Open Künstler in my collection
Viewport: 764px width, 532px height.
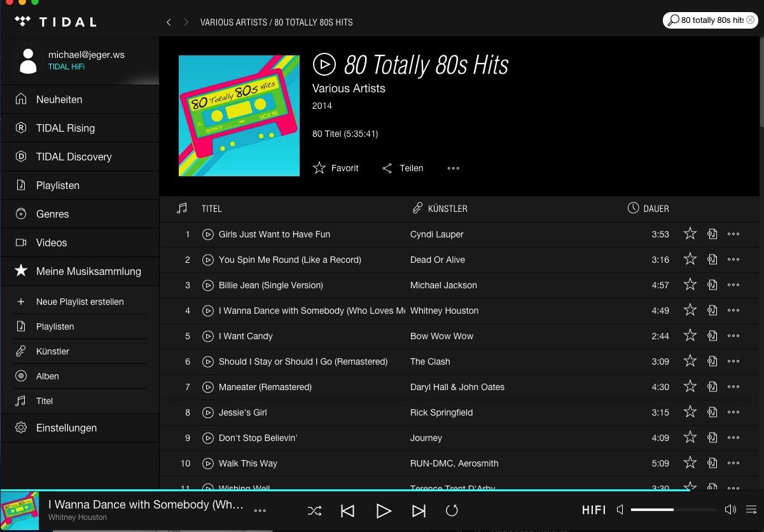[x=80, y=351]
